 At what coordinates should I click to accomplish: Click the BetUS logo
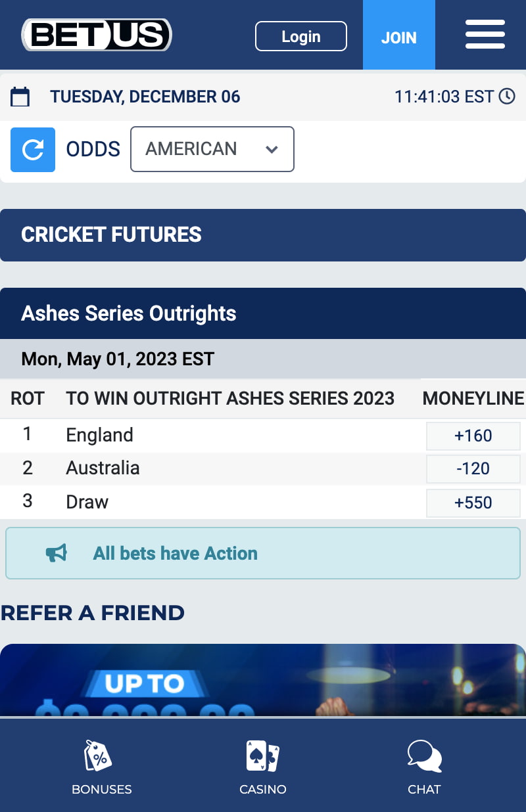pyautogui.click(x=97, y=35)
